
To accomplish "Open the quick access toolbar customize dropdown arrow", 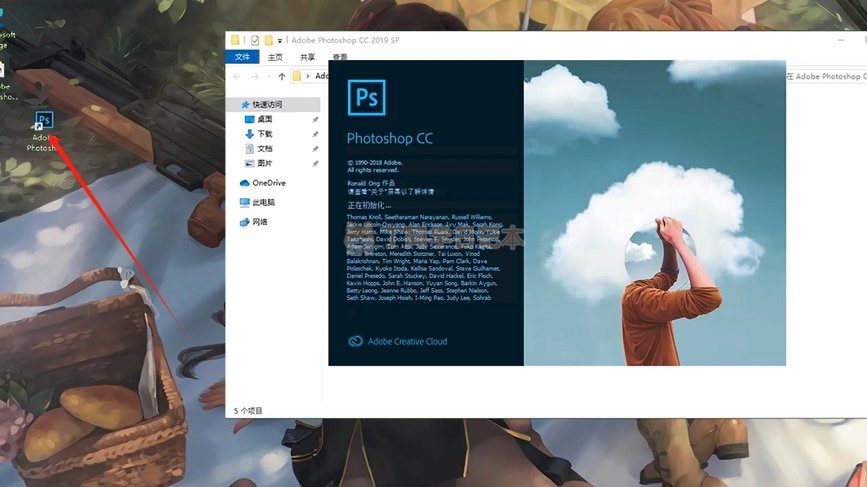I will 280,41.
